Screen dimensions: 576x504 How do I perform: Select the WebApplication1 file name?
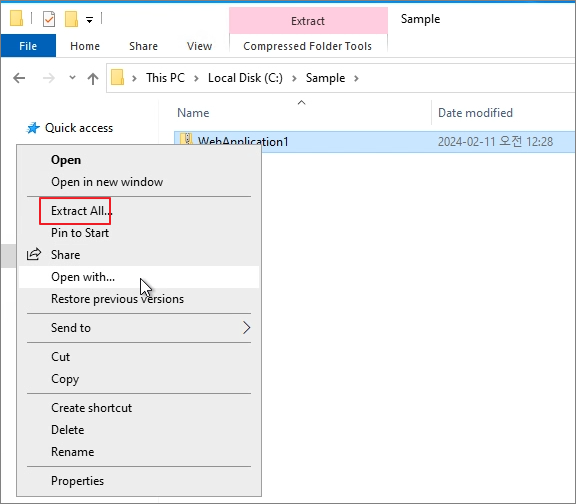pos(243,141)
